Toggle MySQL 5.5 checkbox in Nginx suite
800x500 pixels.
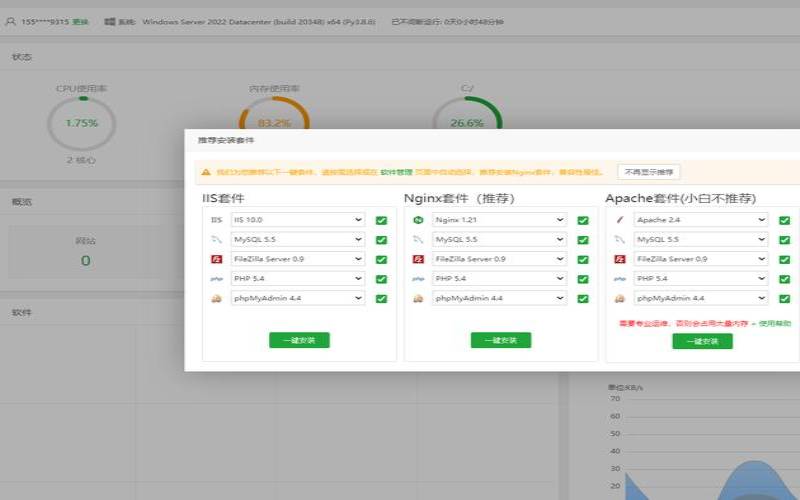pos(583,240)
